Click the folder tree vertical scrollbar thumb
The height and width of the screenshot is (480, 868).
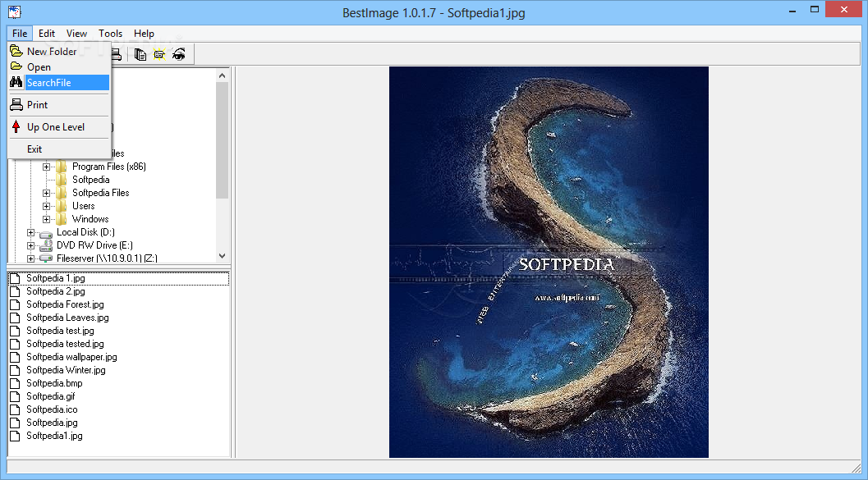(222, 140)
